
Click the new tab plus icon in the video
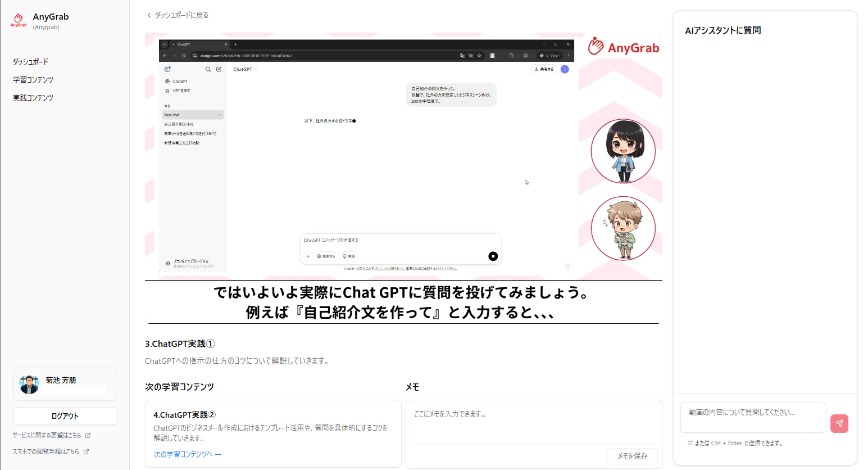235,44
